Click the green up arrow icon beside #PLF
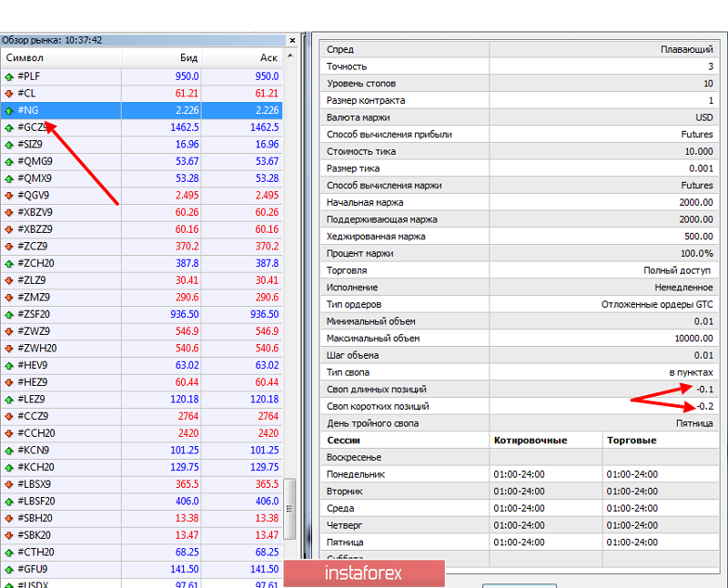Image resolution: width=728 pixels, height=588 pixels. [9, 76]
